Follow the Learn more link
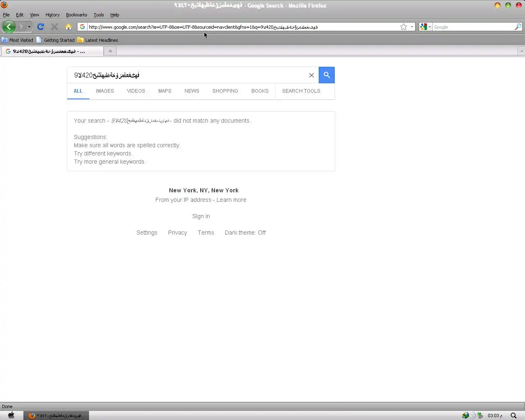 (x=231, y=200)
